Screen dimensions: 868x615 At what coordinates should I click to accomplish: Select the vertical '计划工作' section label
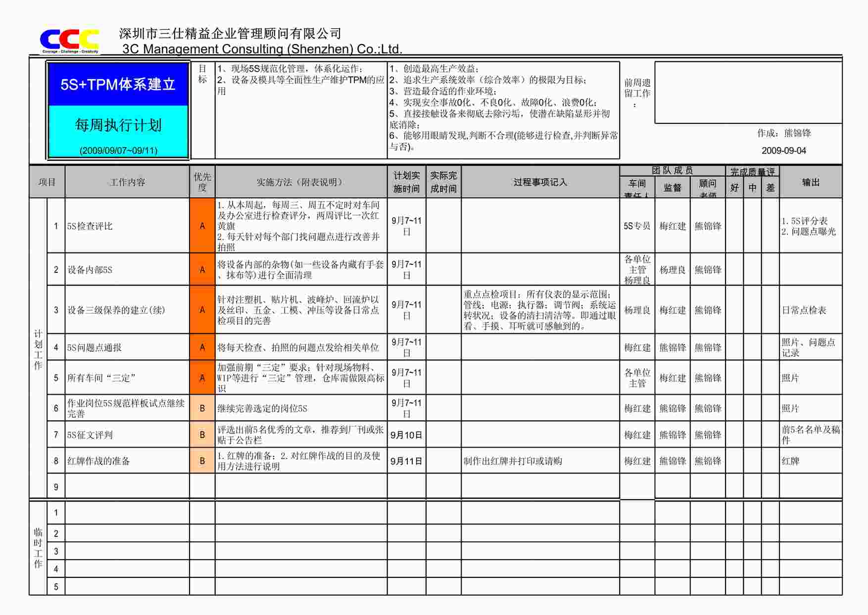38,350
